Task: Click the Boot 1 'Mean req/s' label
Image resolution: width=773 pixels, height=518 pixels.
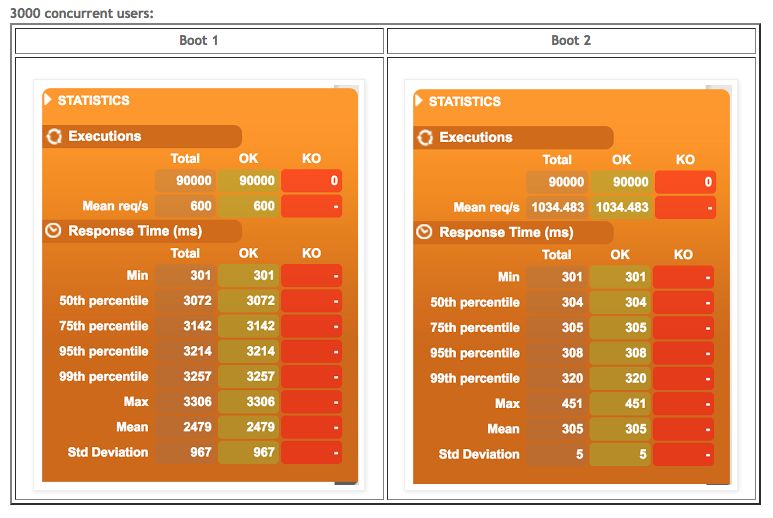Action: coord(115,206)
